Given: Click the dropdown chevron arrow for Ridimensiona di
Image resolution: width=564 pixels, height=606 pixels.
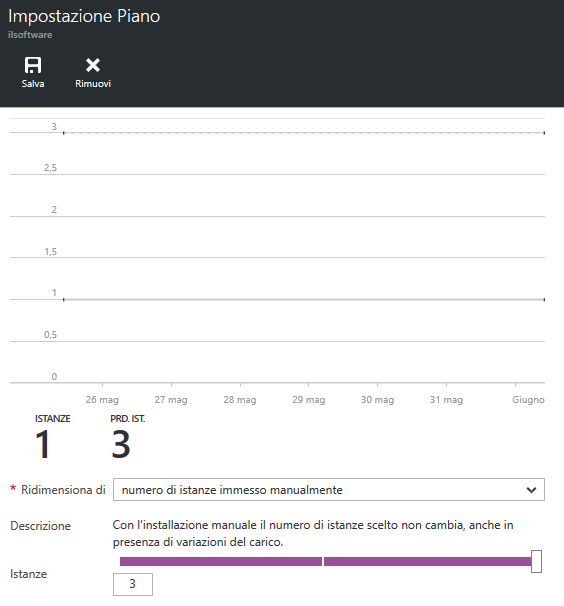Looking at the screenshot, I should [532, 490].
